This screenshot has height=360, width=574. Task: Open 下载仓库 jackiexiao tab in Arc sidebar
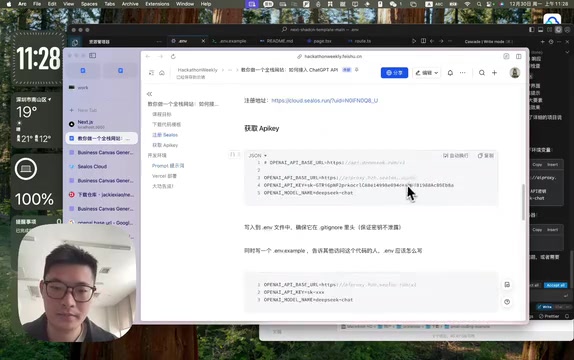click(101, 194)
